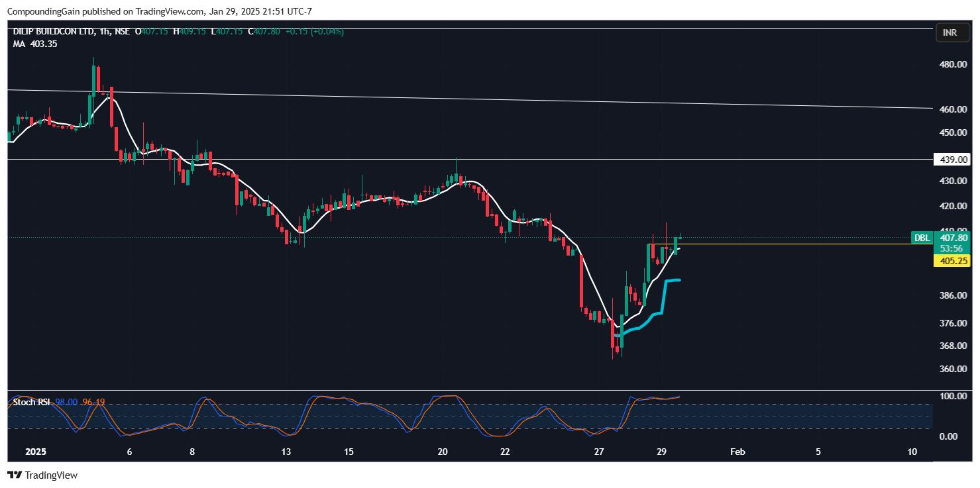
Task: Click date 15 on time axis
Action: pos(349,452)
